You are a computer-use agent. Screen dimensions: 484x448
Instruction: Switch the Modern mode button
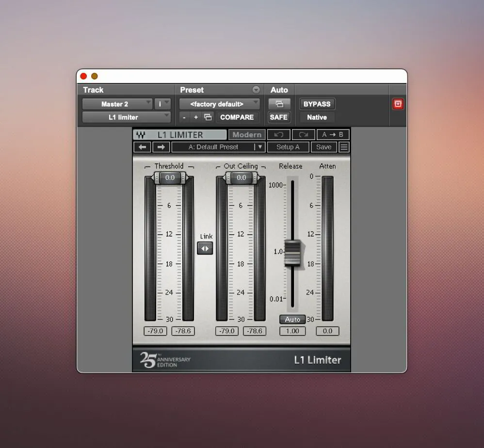(x=247, y=134)
